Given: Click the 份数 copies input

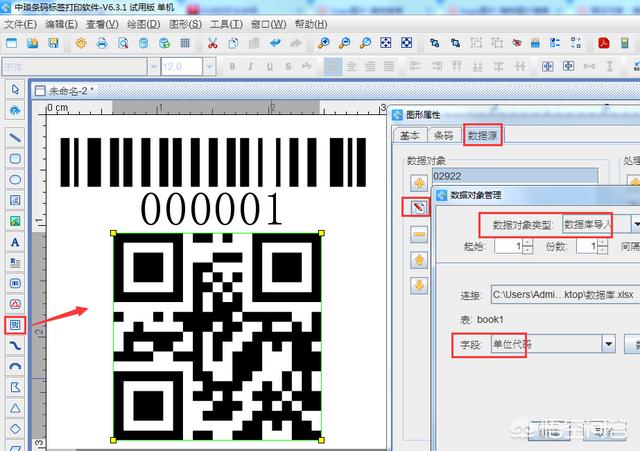Looking at the screenshot, I should pos(587,246).
